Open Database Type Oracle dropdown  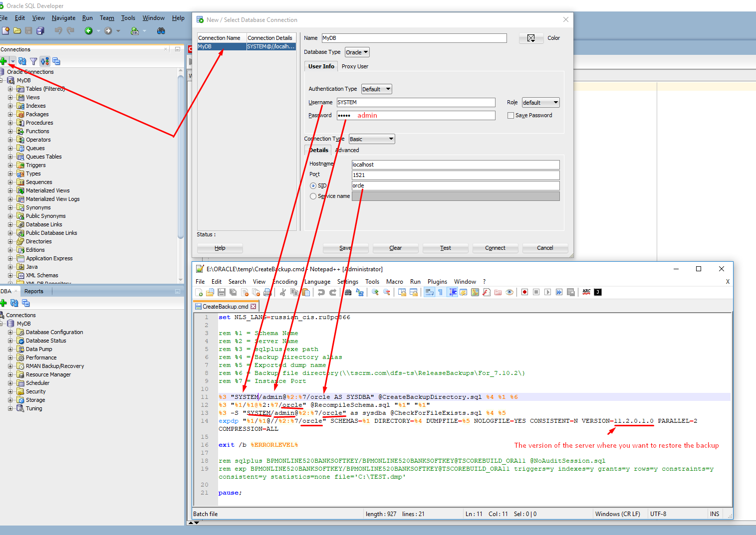[357, 52]
